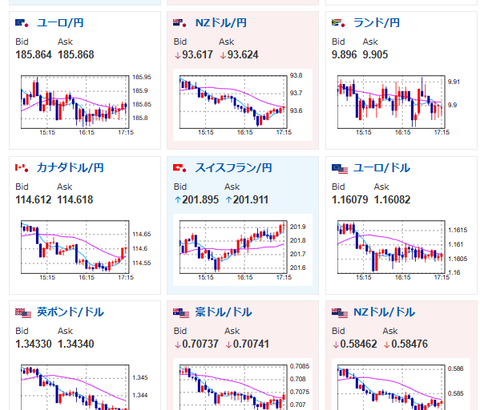Click the Aussie dollar/Dollar flag icon
Screen dimensions: 480x410
click(x=181, y=313)
